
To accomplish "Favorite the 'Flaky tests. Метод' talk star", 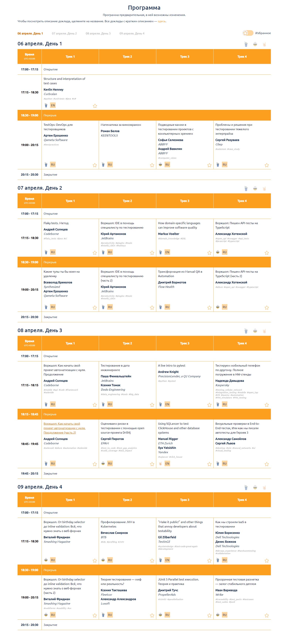I will [95, 253].
